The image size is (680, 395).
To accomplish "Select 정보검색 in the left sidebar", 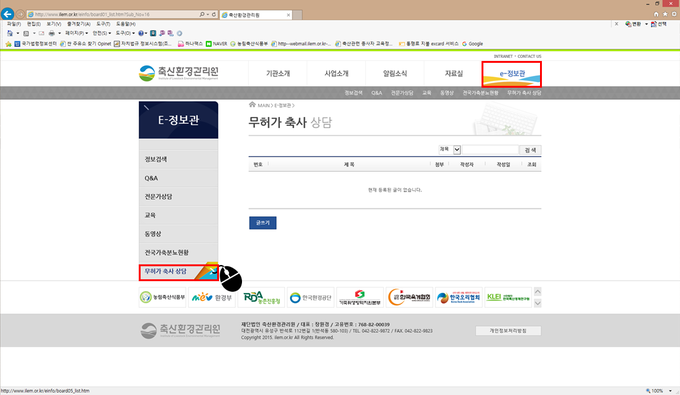I will (x=178, y=159).
